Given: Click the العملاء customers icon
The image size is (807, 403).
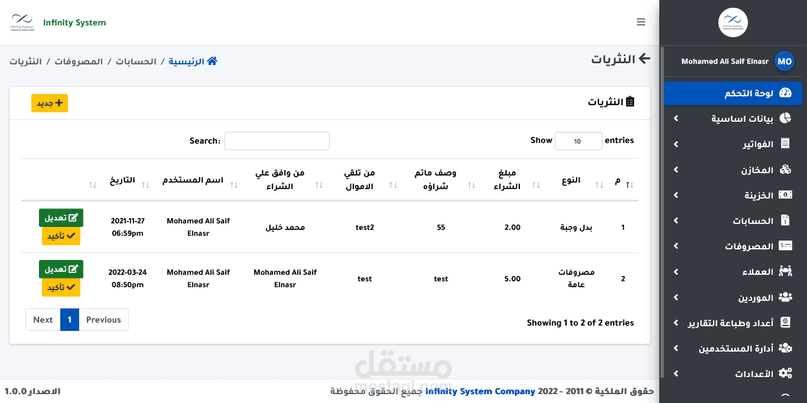Looking at the screenshot, I should pyautogui.click(x=786, y=271).
